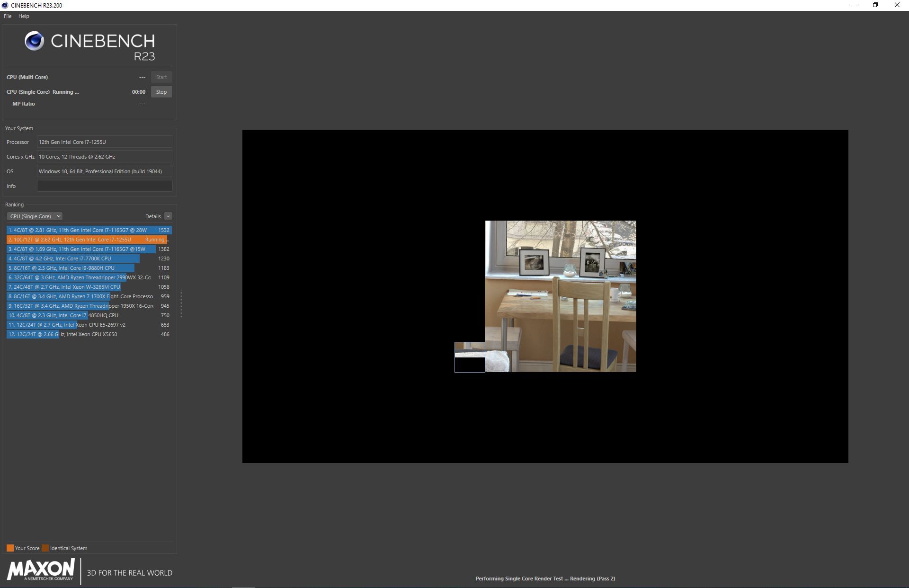The width and height of the screenshot is (909, 588).
Task: Open the Help menu
Action: pyautogui.click(x=24, y=16)
